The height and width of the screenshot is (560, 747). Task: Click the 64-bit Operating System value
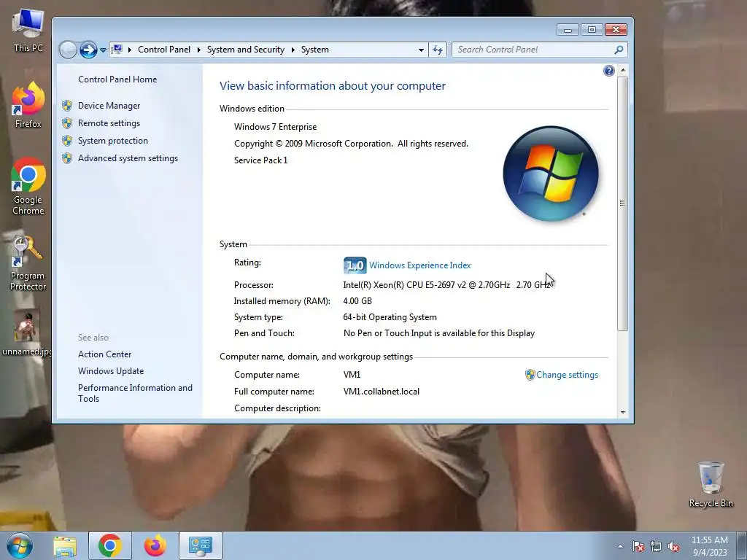[390, 318]
